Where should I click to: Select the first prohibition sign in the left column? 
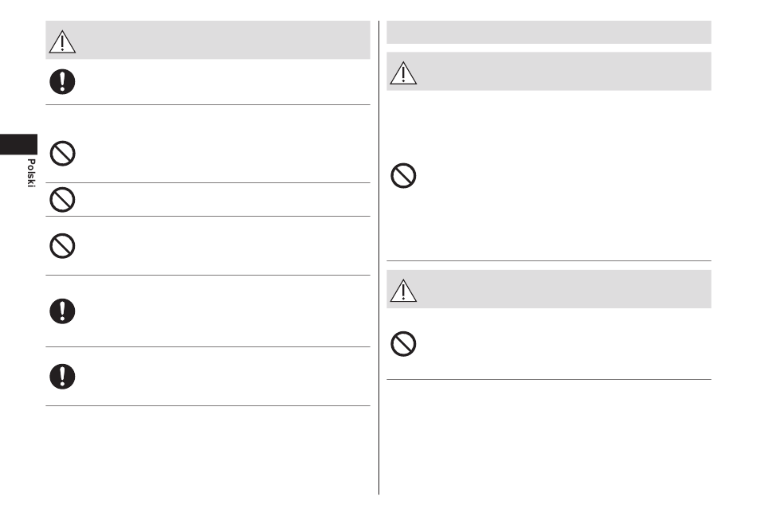(x=62, y=154)
